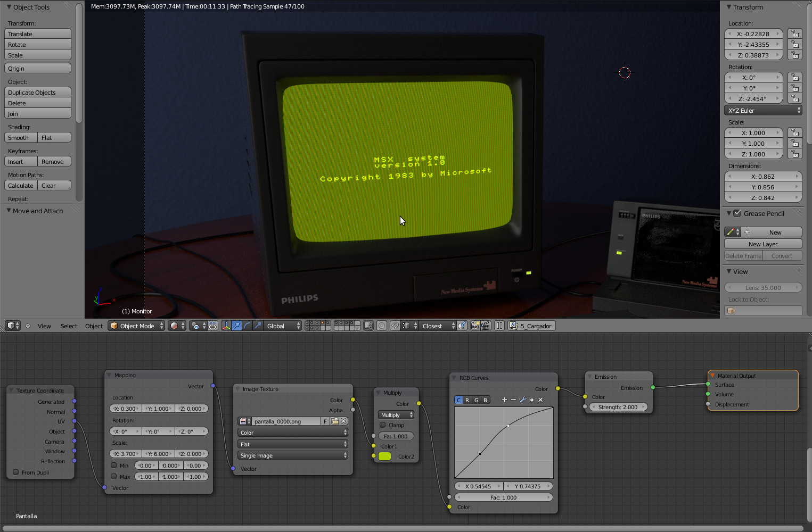The image size is (812, 532).
Task: Enable the scale manipulator mode
Action: pos(258,326)
